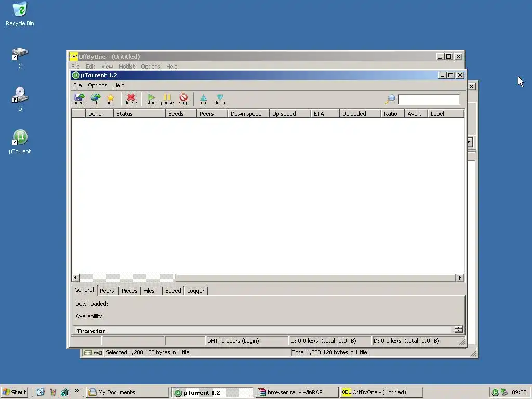Sort by the Done column header

point(99,114)
